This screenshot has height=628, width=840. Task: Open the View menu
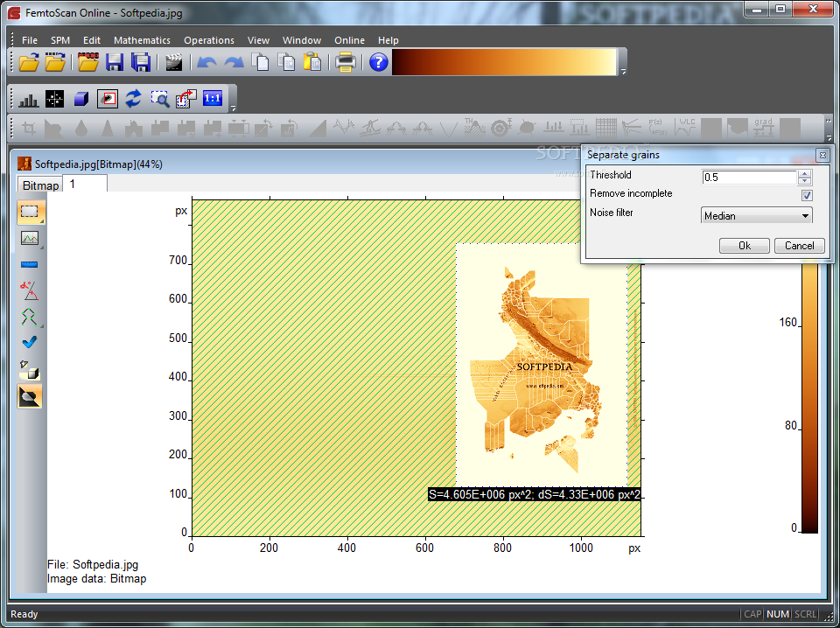258,40
